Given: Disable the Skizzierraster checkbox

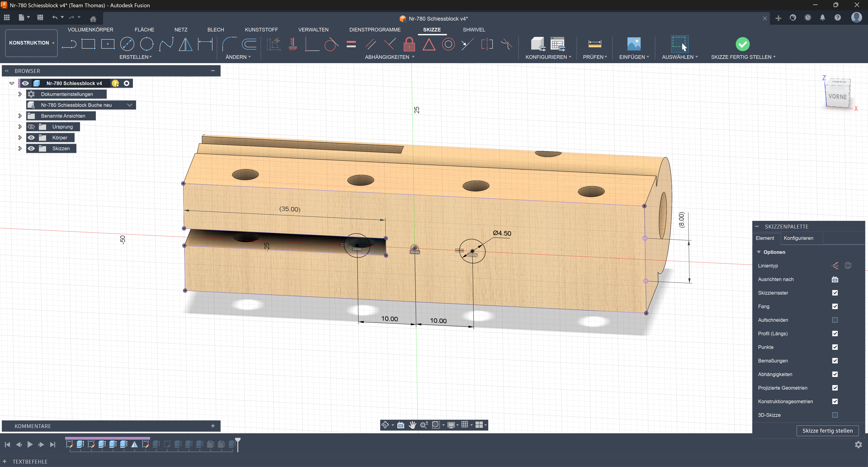Looking at the screenshot, I should (x=835, y=293).
